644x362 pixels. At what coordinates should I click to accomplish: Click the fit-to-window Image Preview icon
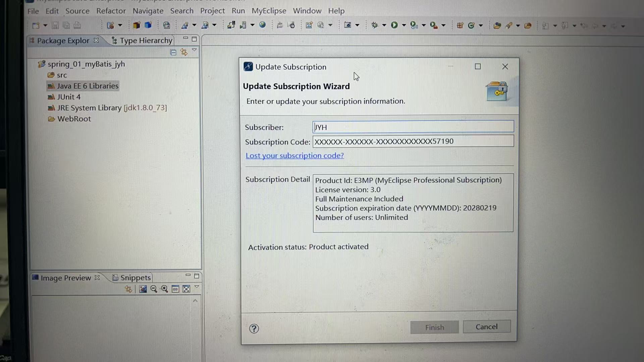click(x=186, y=289)
